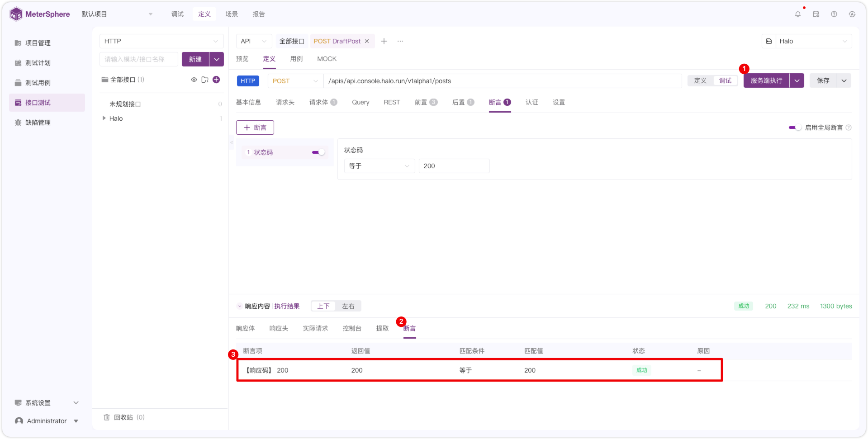868x439 pixels.
Task: Open the API type dropdown
Action: 254,41
